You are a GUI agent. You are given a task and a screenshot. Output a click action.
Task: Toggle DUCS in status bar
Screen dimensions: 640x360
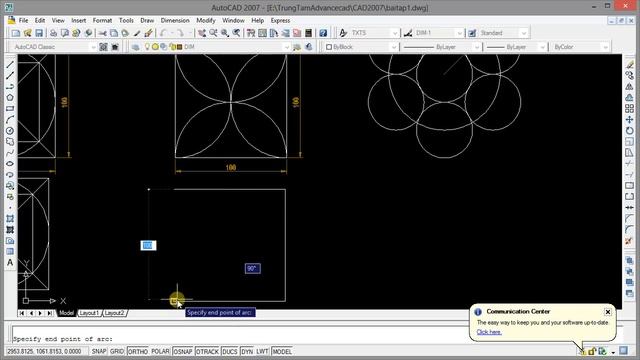click(230, 351)
